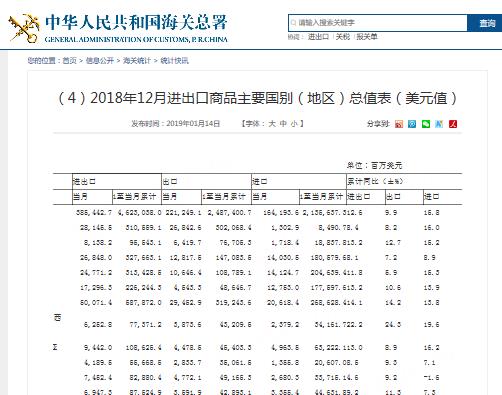502x395 pixels.
Task: Click the GENERAL ADMINISTRATION OF CUSTOMS English subtitle
Action: click(x=136, y=39)
